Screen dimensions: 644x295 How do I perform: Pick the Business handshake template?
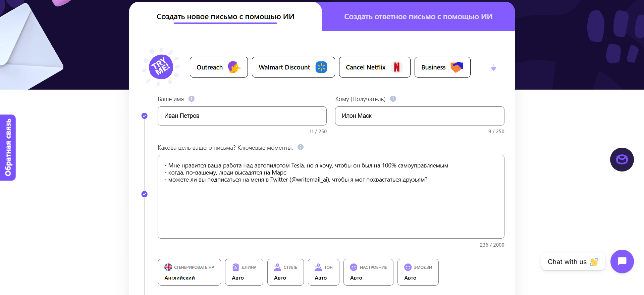click(x=442, y=67)
